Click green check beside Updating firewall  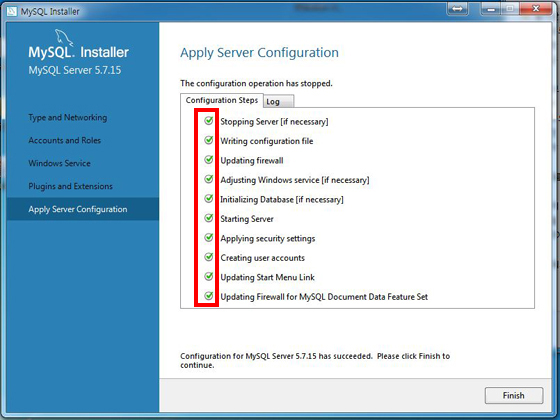click(x=209, y=160)
